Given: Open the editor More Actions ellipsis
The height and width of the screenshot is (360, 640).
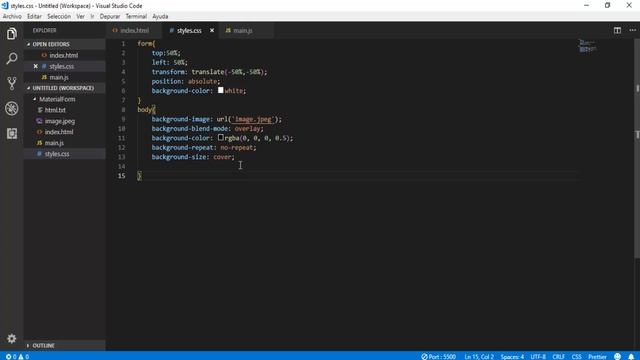Looking at the screenshot, I should click(x=632, y=30).
